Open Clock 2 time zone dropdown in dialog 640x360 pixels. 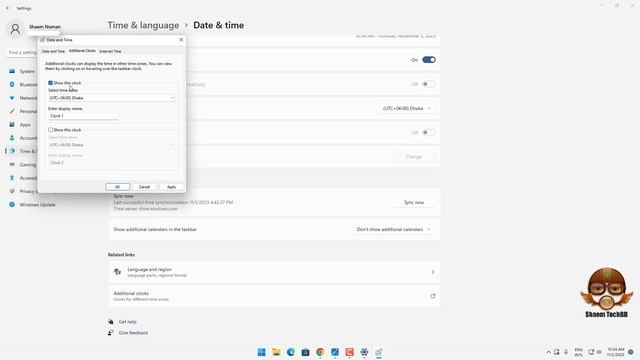[112, 145]
